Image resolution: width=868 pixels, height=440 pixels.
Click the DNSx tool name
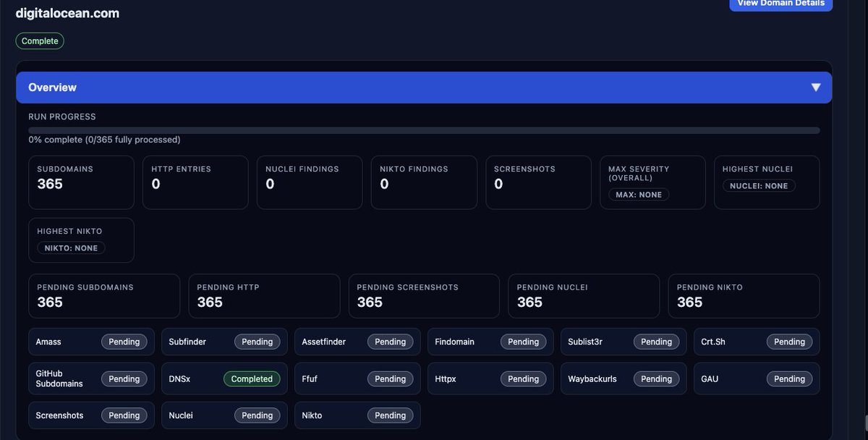180,378
